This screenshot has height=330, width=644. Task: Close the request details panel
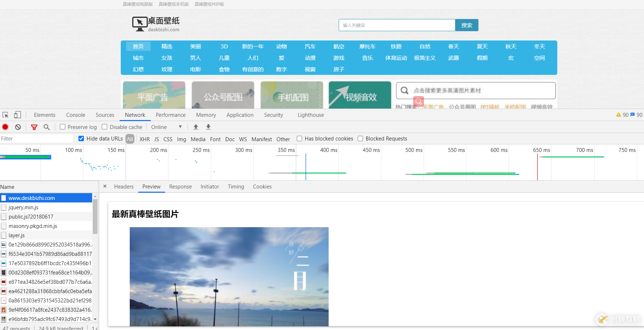[105, 186]
